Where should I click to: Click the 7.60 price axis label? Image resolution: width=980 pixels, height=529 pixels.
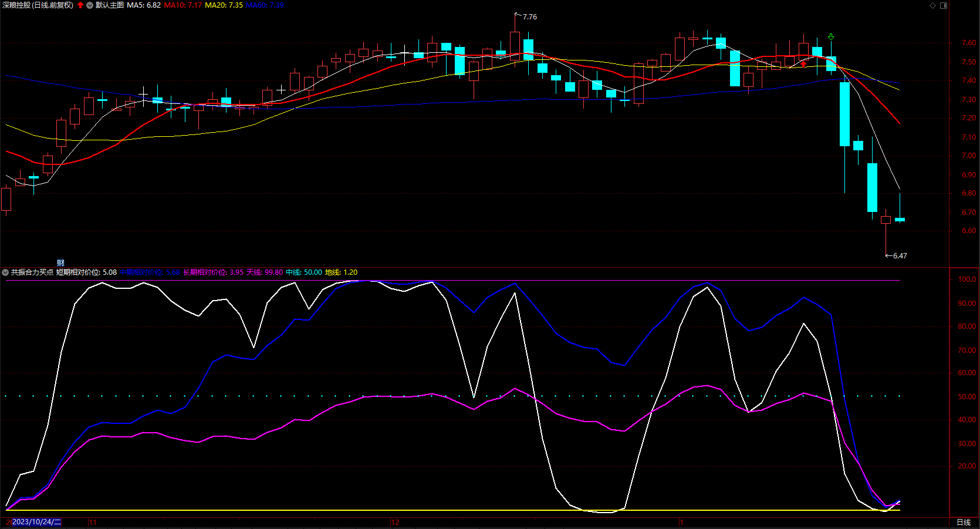pyautogui.click(x=969, y=43)
